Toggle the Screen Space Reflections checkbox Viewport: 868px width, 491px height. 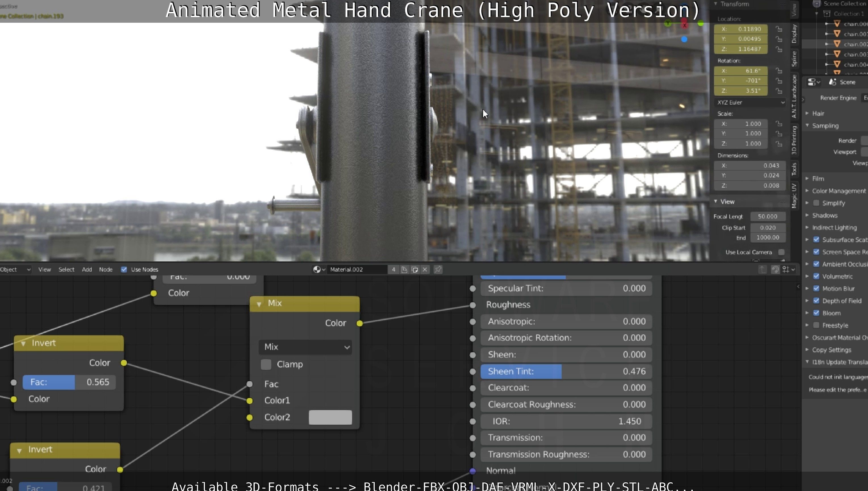(816, 251)
